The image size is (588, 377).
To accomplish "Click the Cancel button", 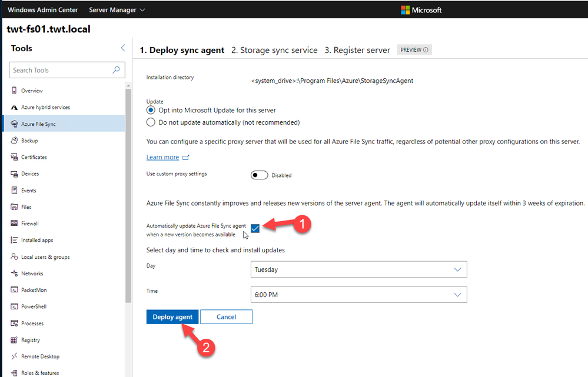I will tap(226, 316).
